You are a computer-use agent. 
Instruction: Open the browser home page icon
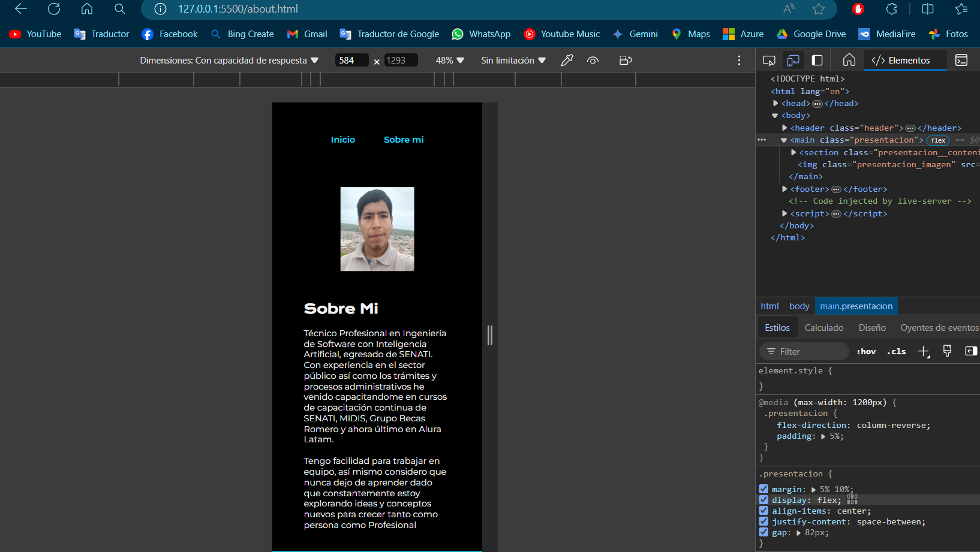(87, 9)
